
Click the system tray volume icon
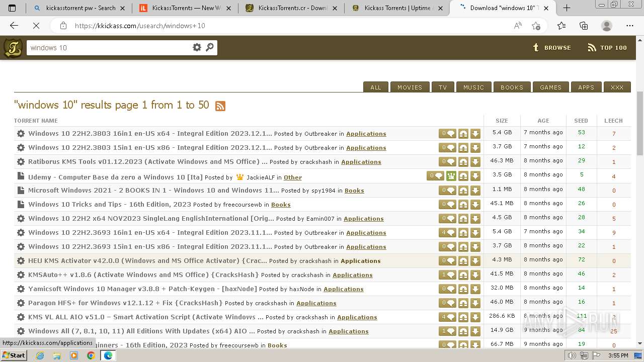(x=572, y=355)
